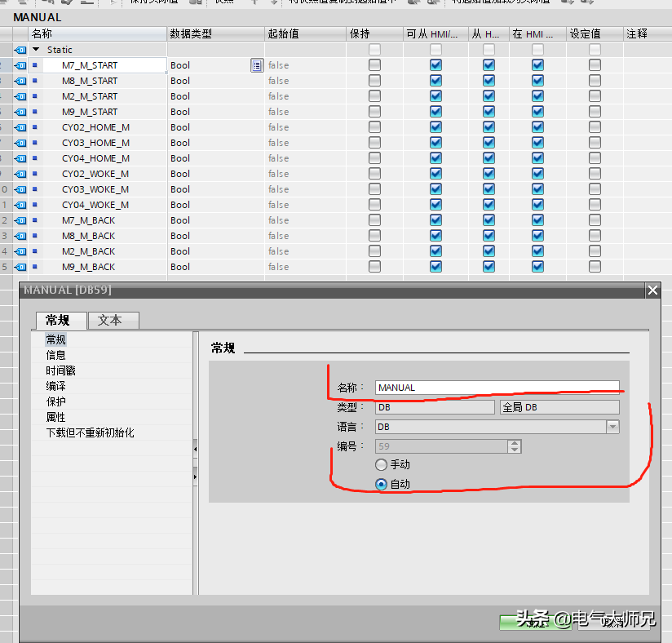Open the 语言 dropdown list

coord(612,427)
